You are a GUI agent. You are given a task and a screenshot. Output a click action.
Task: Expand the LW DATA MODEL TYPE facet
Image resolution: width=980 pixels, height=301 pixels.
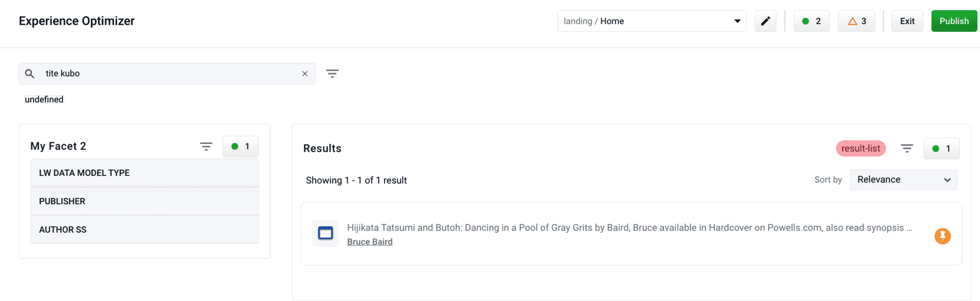point(144,173)
